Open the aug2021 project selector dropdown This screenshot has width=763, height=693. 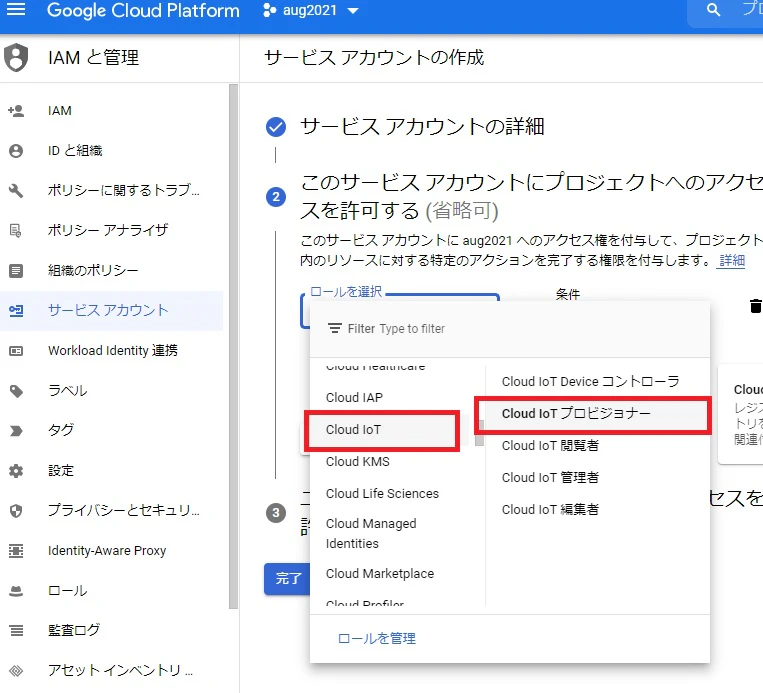tap(310, 10)
